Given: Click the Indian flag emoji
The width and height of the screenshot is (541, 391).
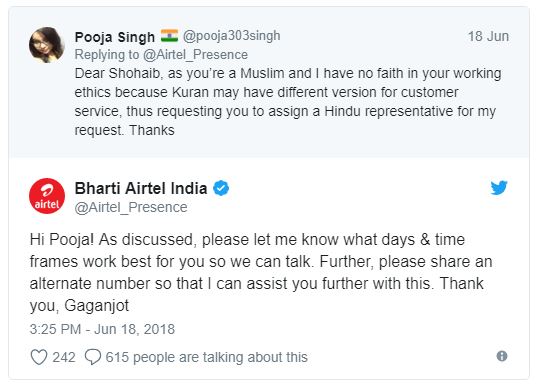Looking at the screenshot, I should 169,36.
